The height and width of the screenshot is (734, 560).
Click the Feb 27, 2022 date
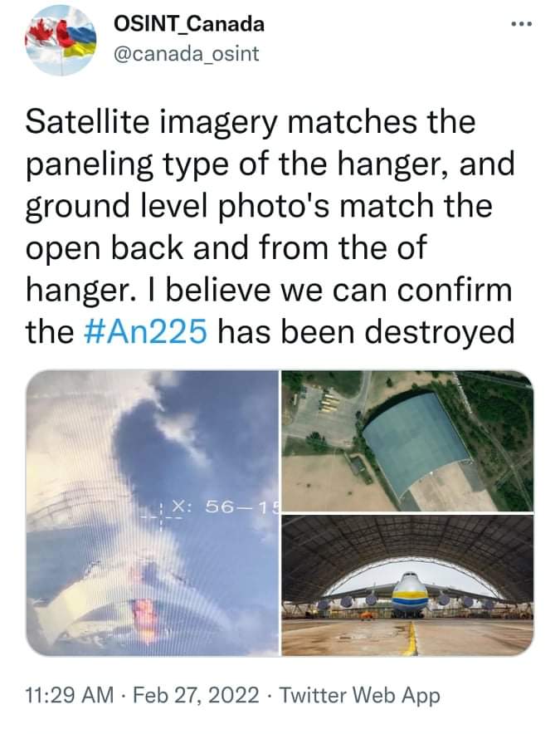[196, 695]
